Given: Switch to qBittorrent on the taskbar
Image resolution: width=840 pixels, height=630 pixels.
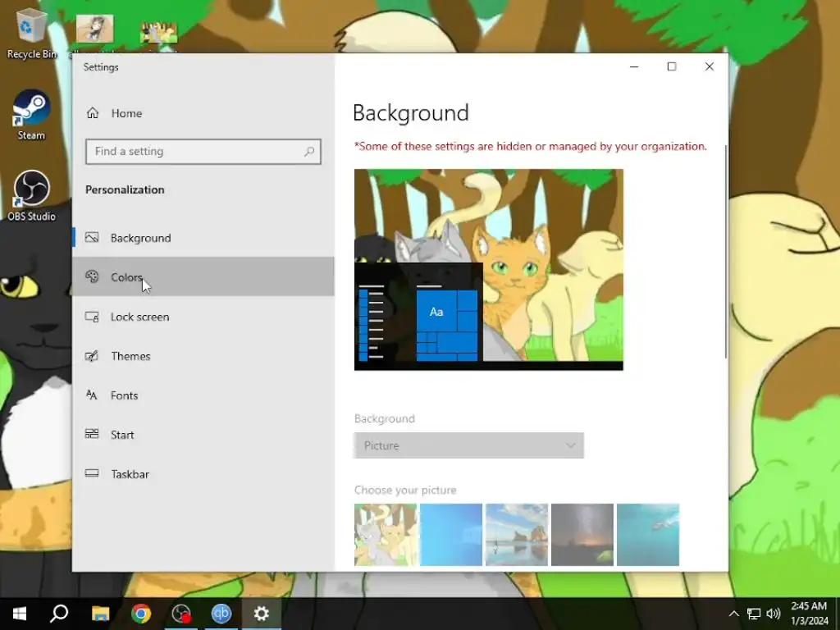Looking at the screenshot, I should click(221, 614).
